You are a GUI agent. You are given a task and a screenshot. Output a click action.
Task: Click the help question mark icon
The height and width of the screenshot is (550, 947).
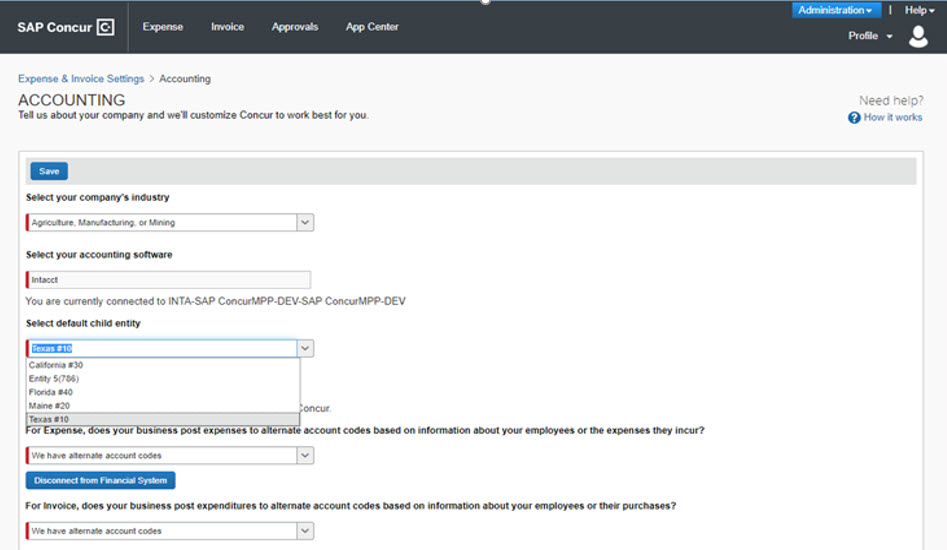click(854, 118)
